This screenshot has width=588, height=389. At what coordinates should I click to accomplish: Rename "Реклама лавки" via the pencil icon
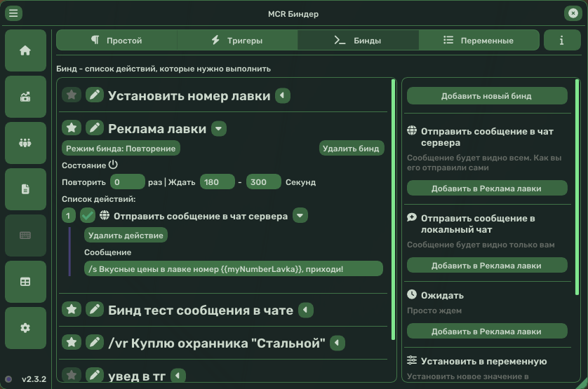(95, 128)
